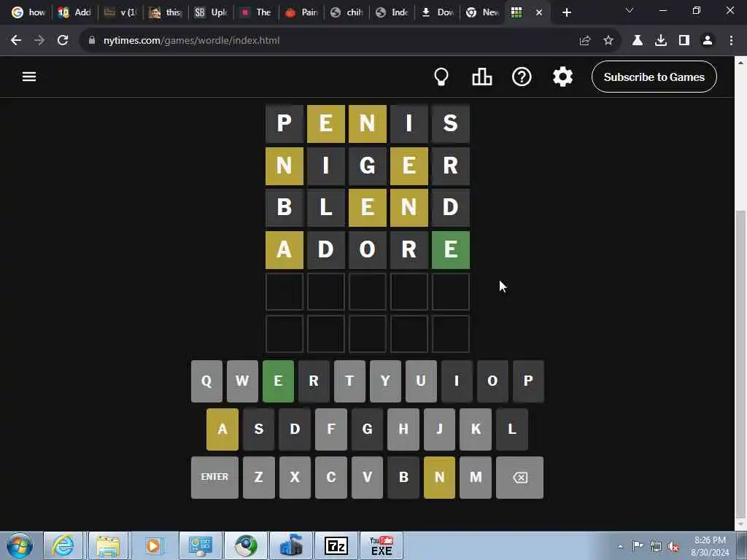
Task: Select first empty tile in fifth row
Action: (285, 292)
